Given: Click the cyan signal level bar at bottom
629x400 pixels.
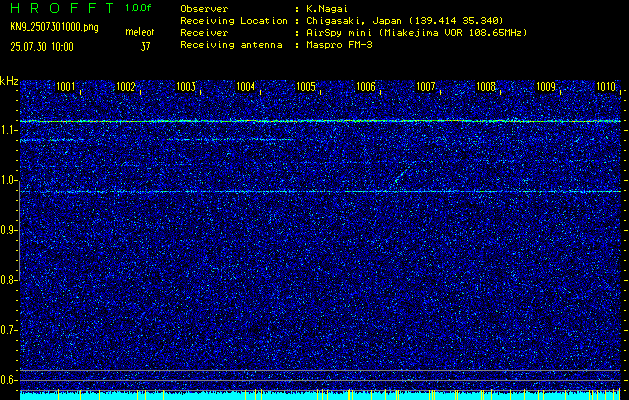Looking at the screenshot, I should (x=320, y=396).
